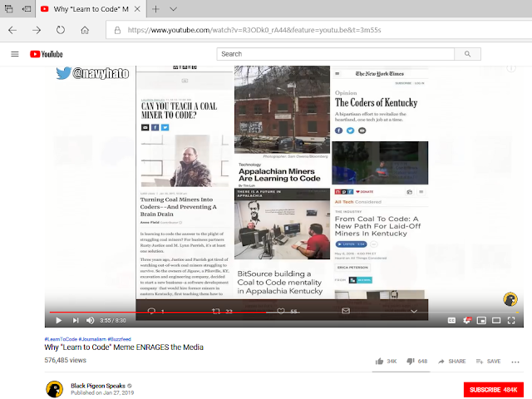Enter full screen mode

click(511, 320)
